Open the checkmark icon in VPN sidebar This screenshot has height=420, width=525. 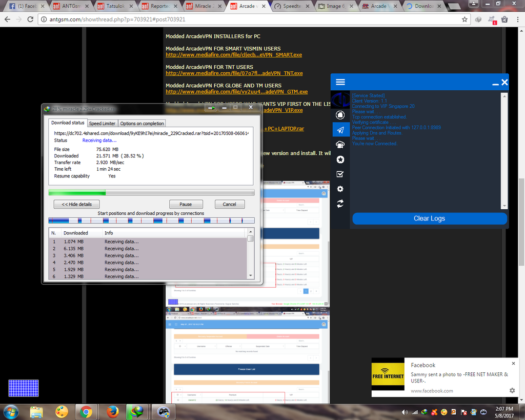point(340,174)
